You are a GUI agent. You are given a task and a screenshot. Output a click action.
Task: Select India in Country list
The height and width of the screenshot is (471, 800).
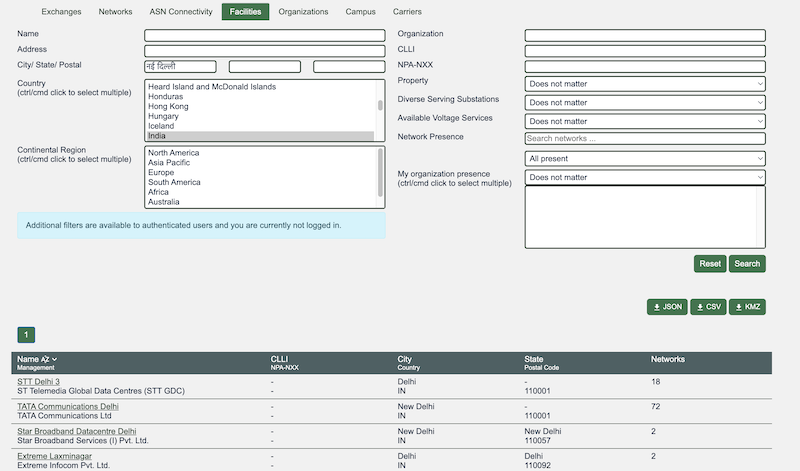[260, 136]
